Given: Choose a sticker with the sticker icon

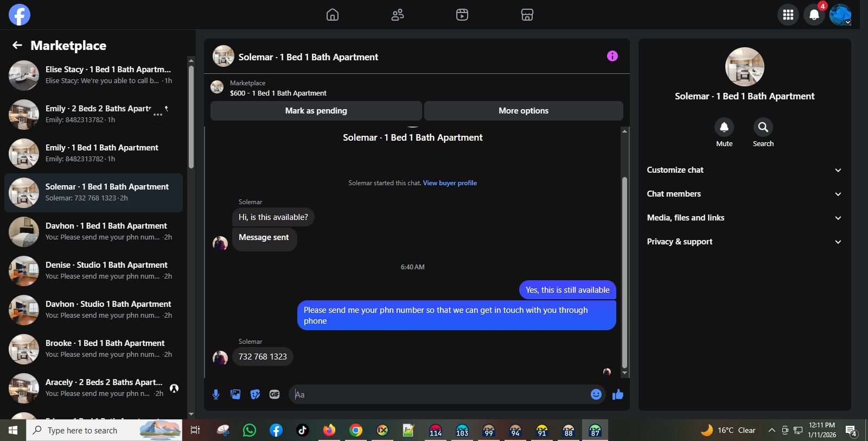Looking at the screenshot, I should click(255, 394).
